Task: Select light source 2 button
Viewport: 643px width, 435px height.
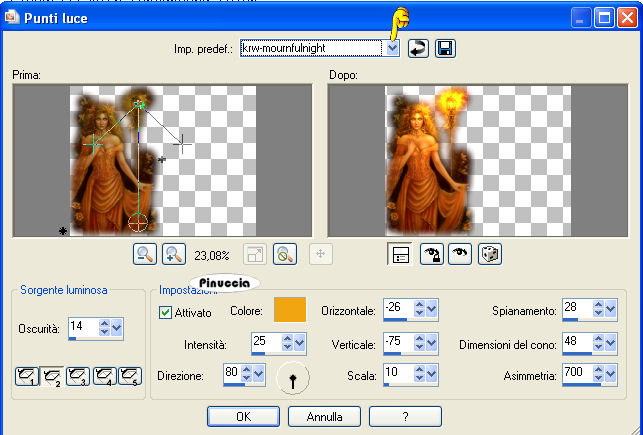Action: coord(52,376)
